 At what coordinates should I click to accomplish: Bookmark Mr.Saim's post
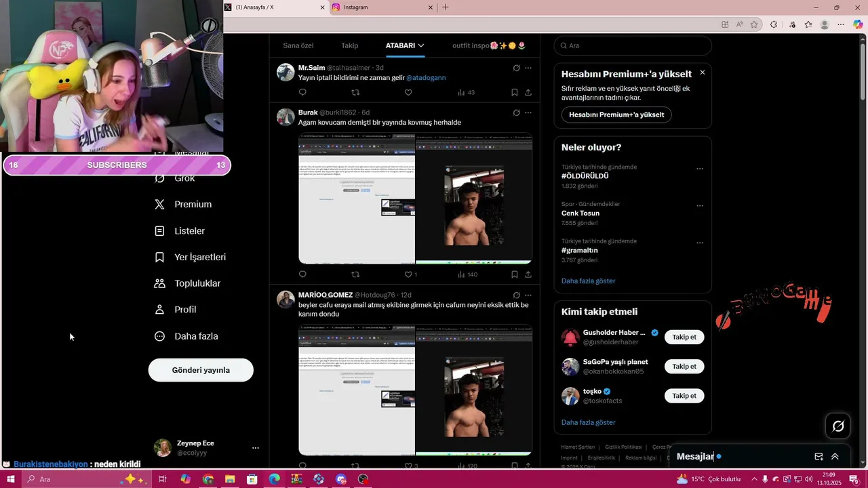click(515, 92)
